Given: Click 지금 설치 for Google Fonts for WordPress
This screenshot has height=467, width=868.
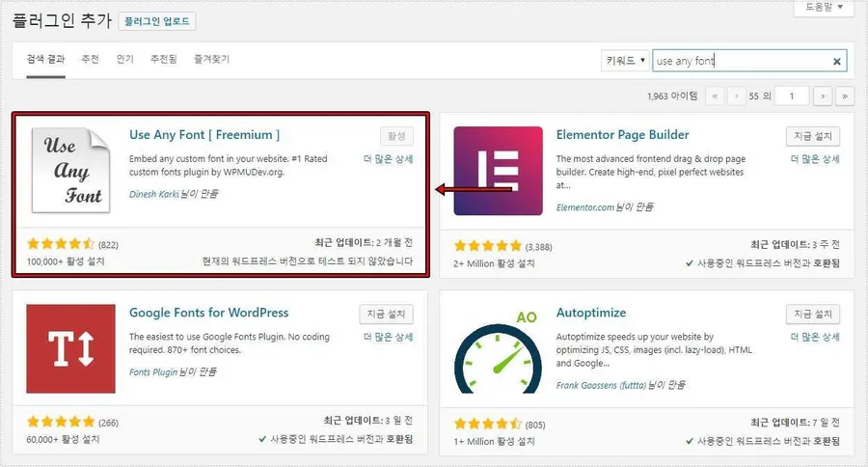Looking at the screenshot, I should pos(386,315).
